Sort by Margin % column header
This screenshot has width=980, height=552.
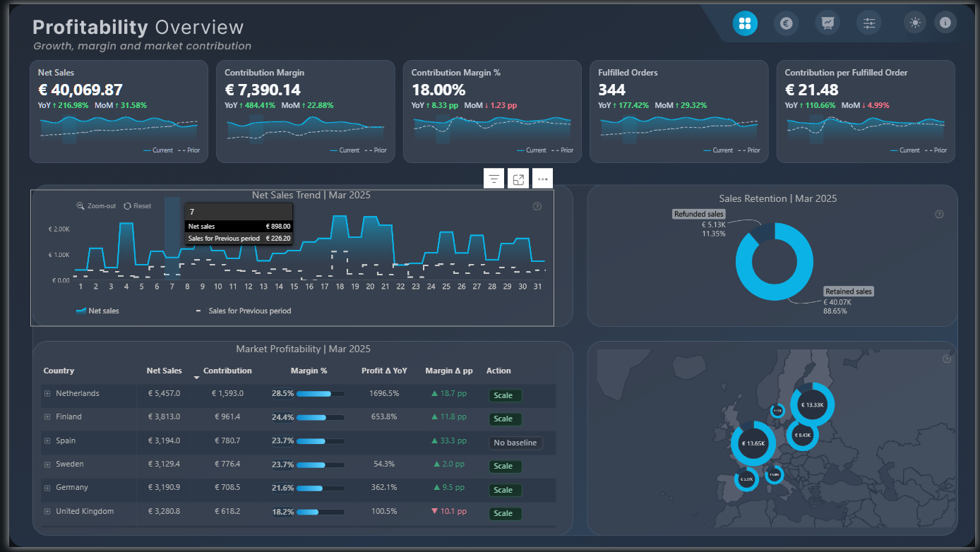pos(309,371)
